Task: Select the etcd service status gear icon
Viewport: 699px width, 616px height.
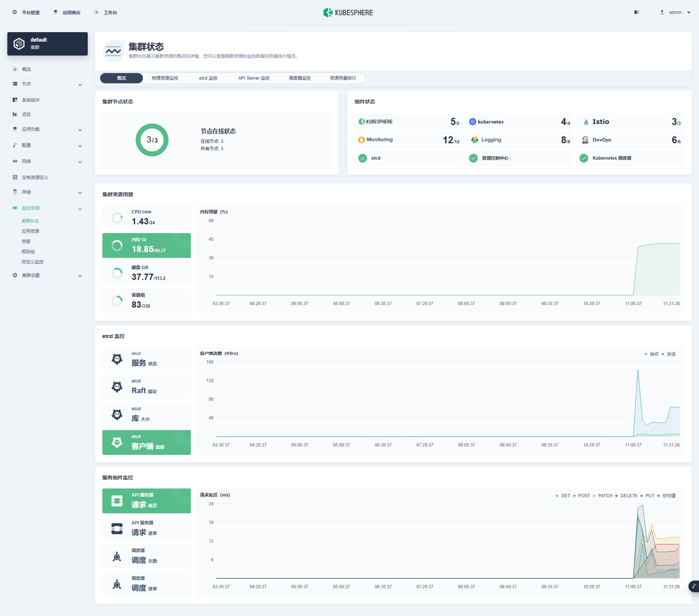Action: pyautogui.click(x=117, y=359)
